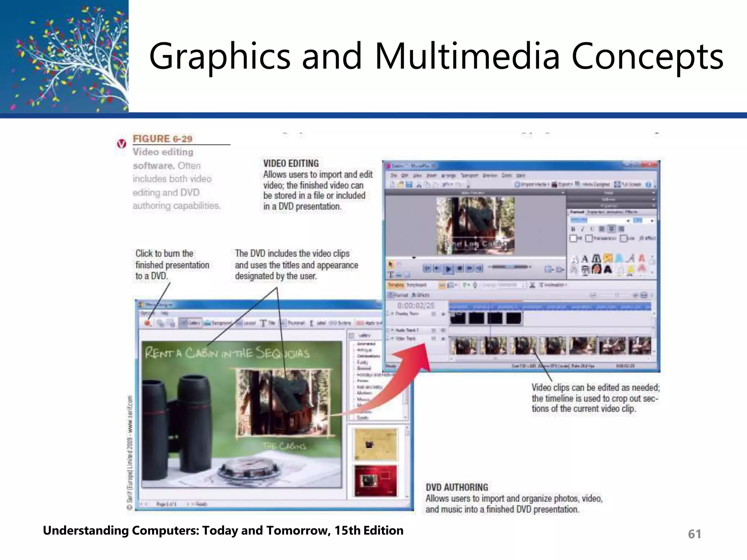Open the Transport menu in video editor
Image resolution: width=747 pixels, height=560 pixels.
[469, 176]
